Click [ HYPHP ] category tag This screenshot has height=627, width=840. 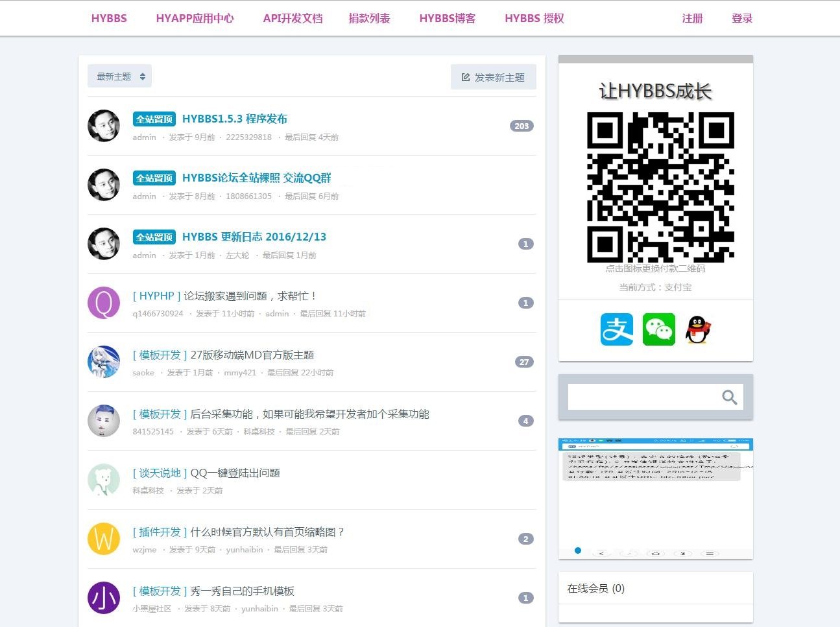(x=157, y=296)
